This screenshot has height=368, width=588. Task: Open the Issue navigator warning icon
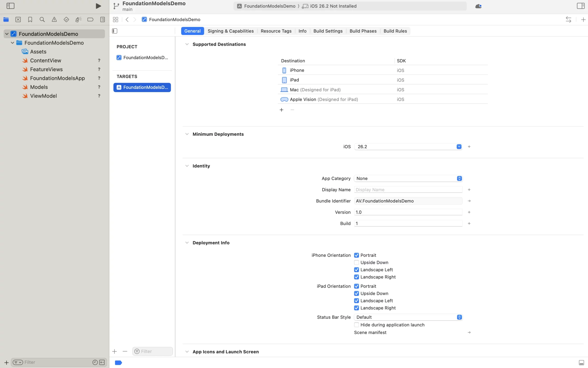click(54, 20)
